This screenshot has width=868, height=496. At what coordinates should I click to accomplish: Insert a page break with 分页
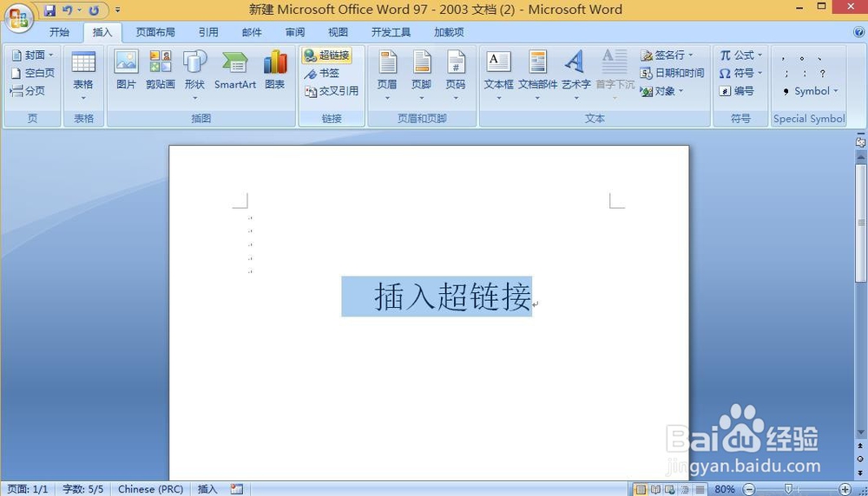(x=28, y=91)
